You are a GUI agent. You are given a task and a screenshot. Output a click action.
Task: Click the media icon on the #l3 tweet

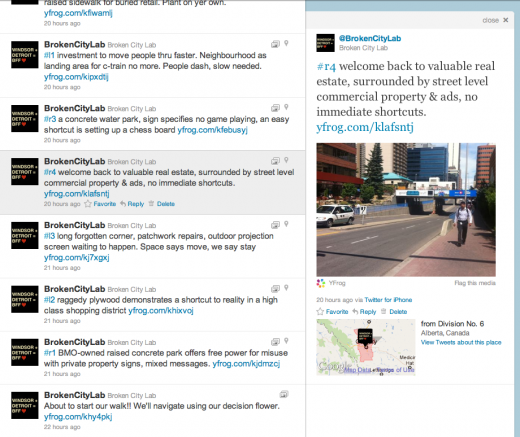(x=275, y=225)
